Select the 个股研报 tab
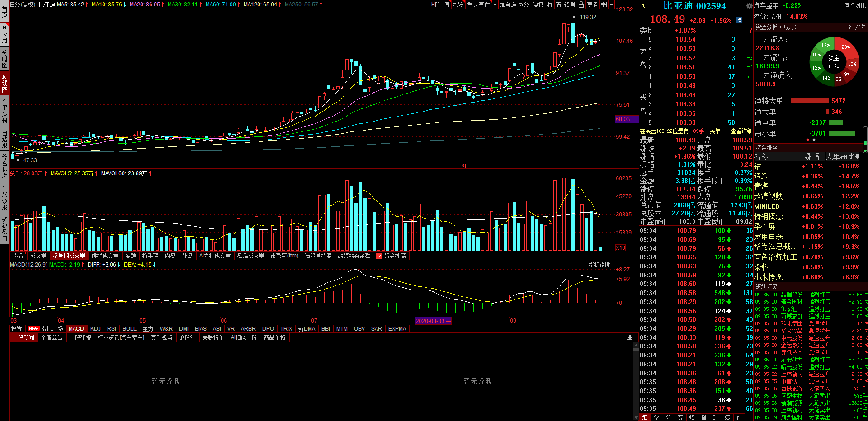868x421 pixels. tap(80, 337)
